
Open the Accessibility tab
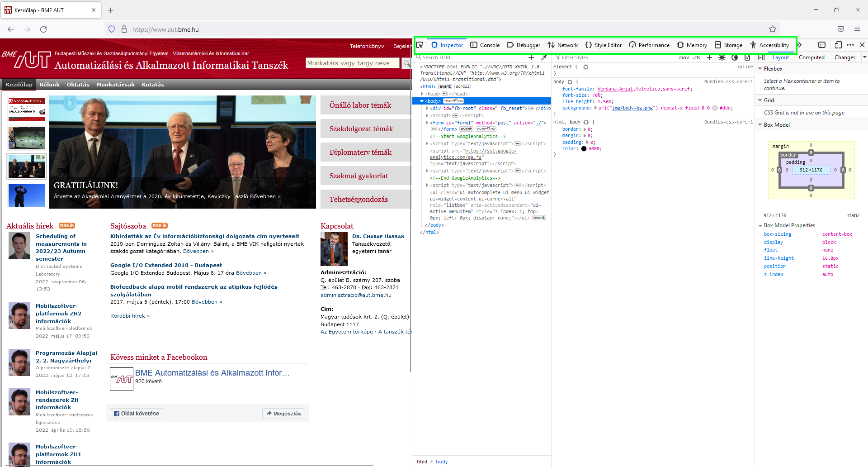click(769, 45)
